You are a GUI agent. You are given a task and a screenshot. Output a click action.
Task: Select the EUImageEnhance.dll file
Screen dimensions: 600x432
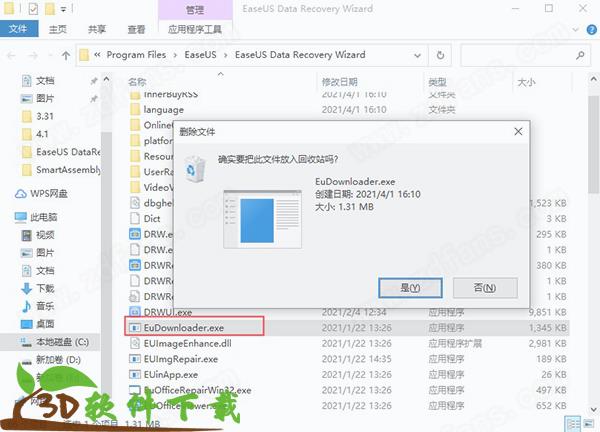188,344
